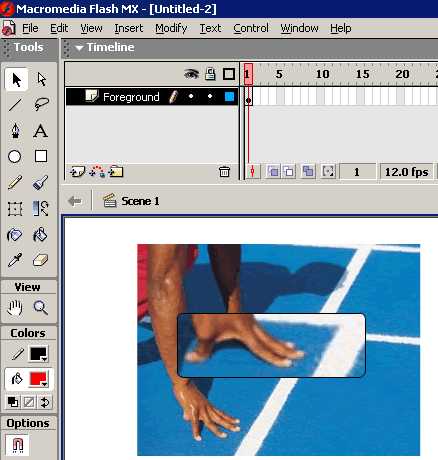Click the playhead at frame 1
Image resolution: width=438 pixels, height=460 pixels.
[x=248, y=74]
